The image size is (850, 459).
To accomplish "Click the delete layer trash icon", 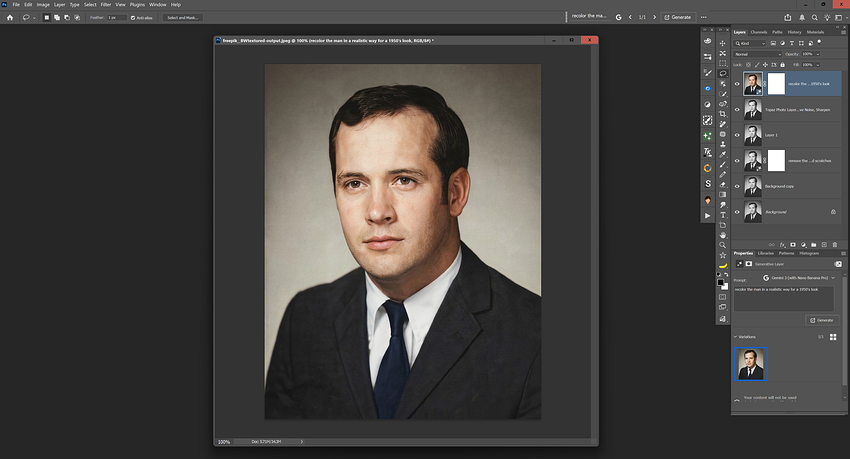I will point(837,243).
